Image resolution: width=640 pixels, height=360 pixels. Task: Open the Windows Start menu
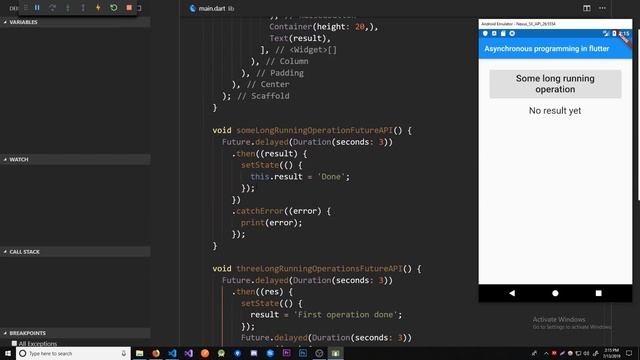8,353
